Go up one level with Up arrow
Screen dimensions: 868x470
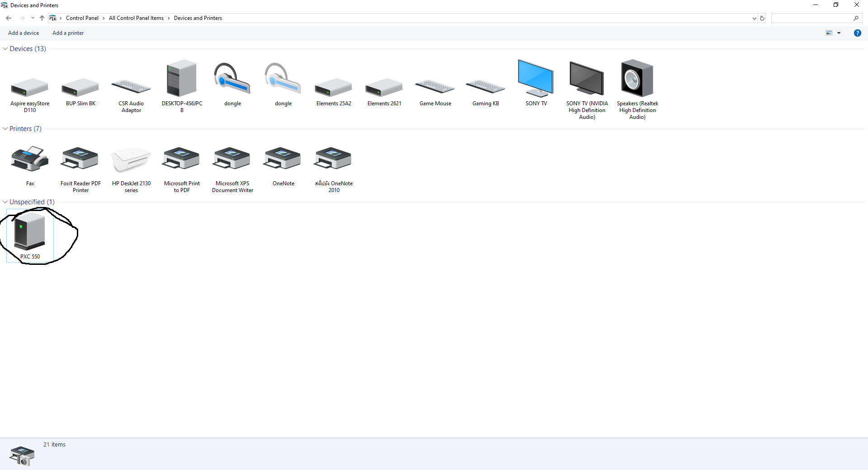[x=42, y=18]
